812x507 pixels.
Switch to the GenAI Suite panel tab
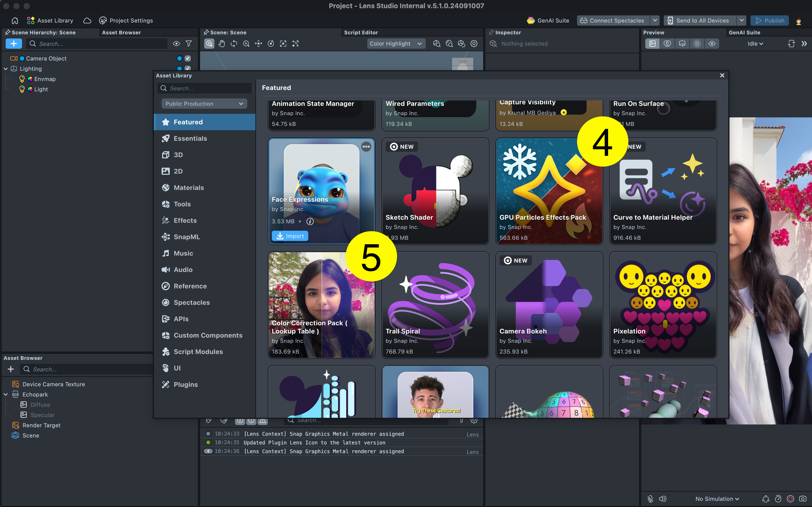744,33
